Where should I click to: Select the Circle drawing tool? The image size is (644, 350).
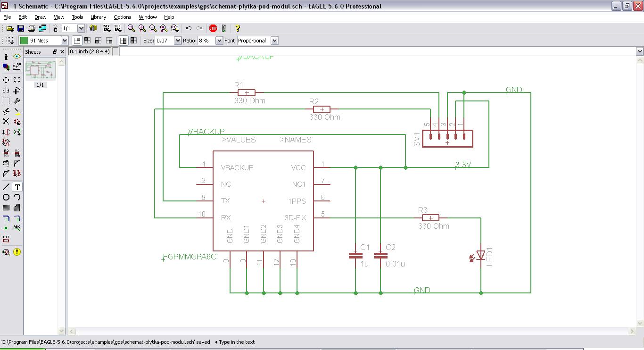pos(6,197)
